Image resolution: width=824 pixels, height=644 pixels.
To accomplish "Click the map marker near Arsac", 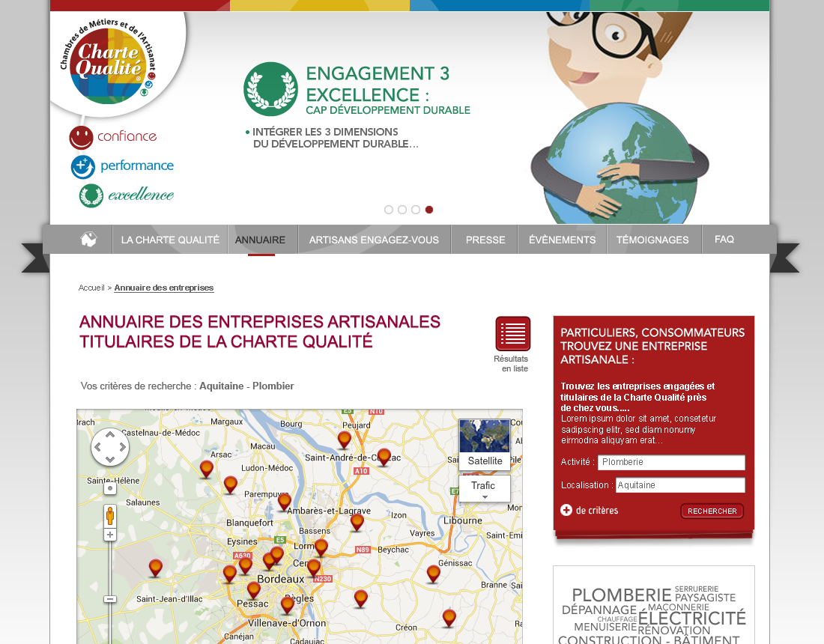I will (x=207, y=469).
